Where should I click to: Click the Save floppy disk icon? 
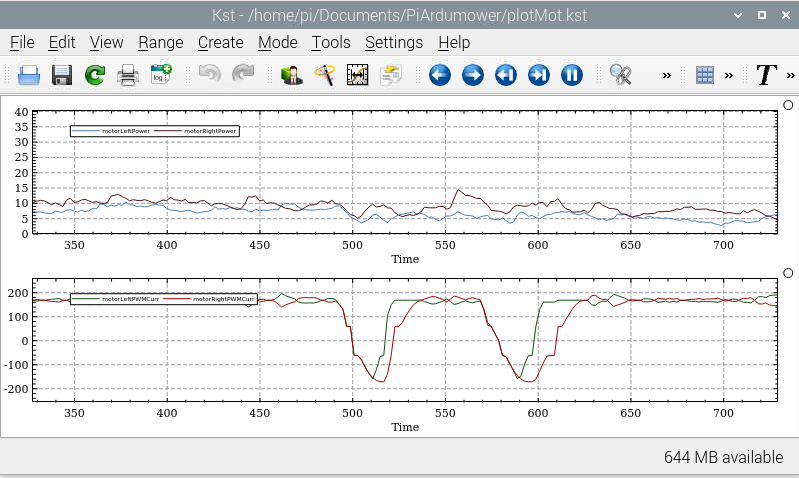pyautogui.click(x=62, y=75)
